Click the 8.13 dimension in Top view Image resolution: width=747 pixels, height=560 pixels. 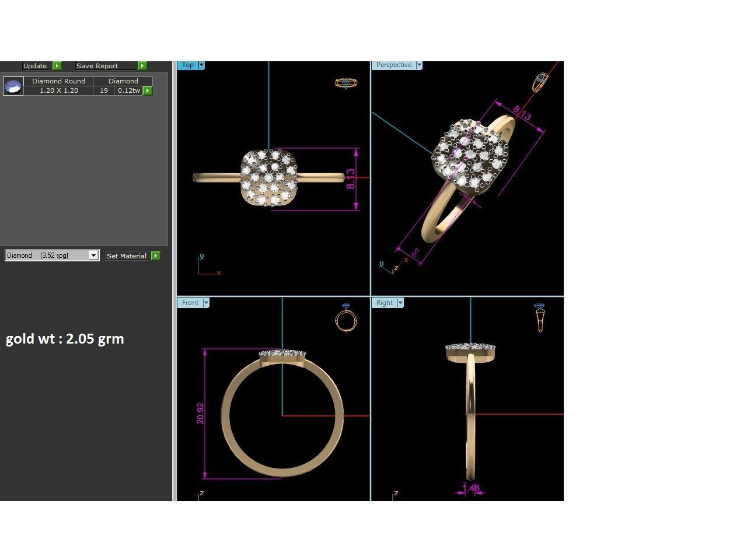(x=350, y=178)
